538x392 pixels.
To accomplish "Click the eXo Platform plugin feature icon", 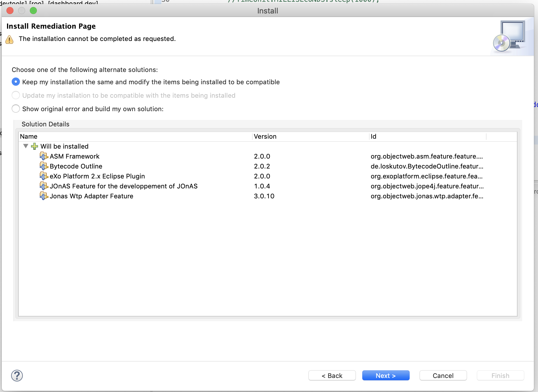I will pos(44,176).
